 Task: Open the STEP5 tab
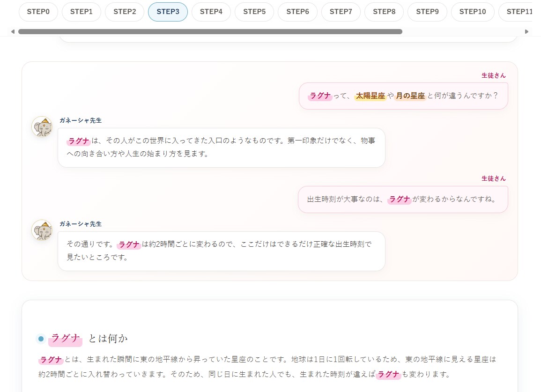click(254, 12)
